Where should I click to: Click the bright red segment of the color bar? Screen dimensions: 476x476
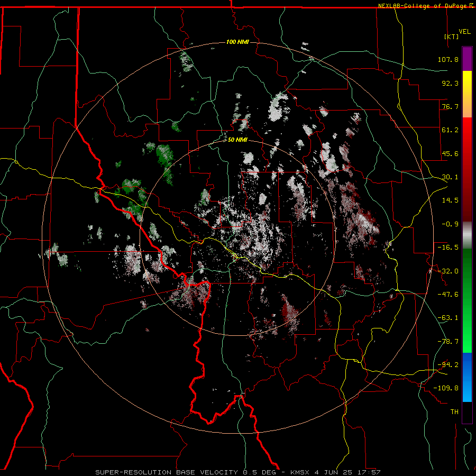[x=467, y=170]
